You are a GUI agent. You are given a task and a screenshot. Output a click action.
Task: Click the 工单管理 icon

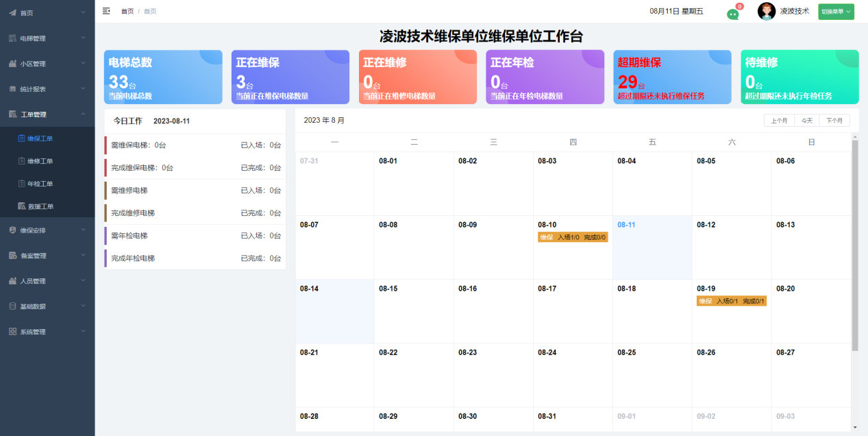(x=12, y=114)
